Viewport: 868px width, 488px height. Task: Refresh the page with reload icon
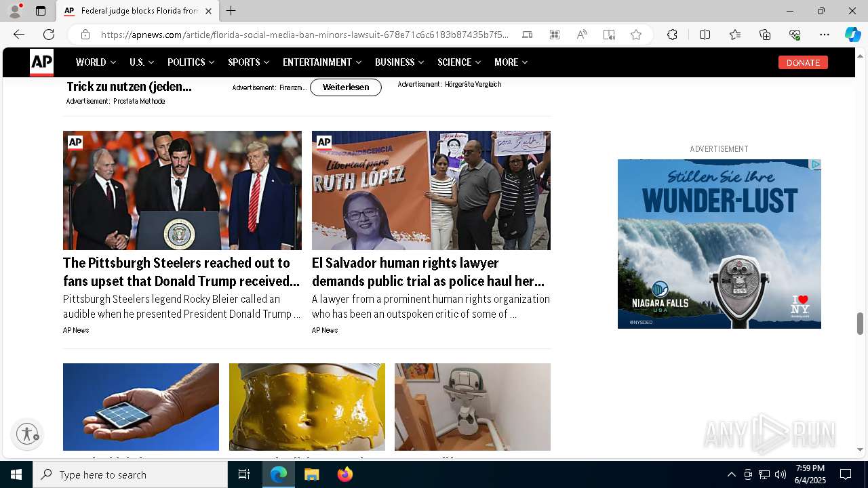tap(49, 35)
